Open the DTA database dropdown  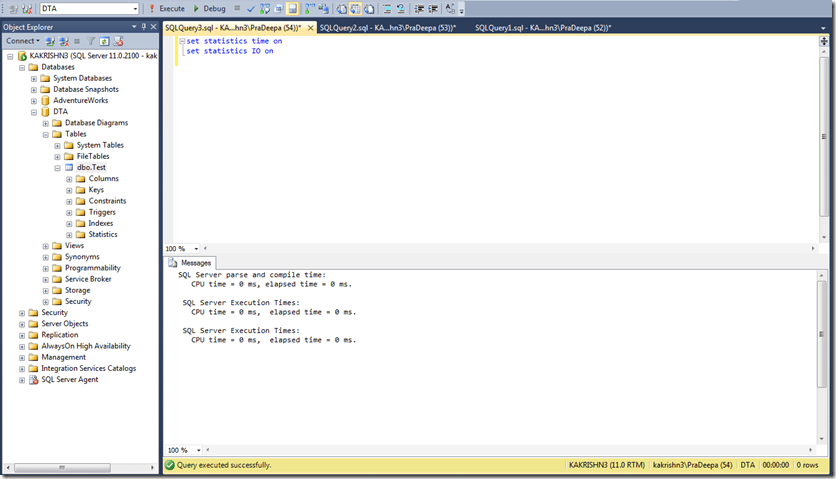coord(133,9)
